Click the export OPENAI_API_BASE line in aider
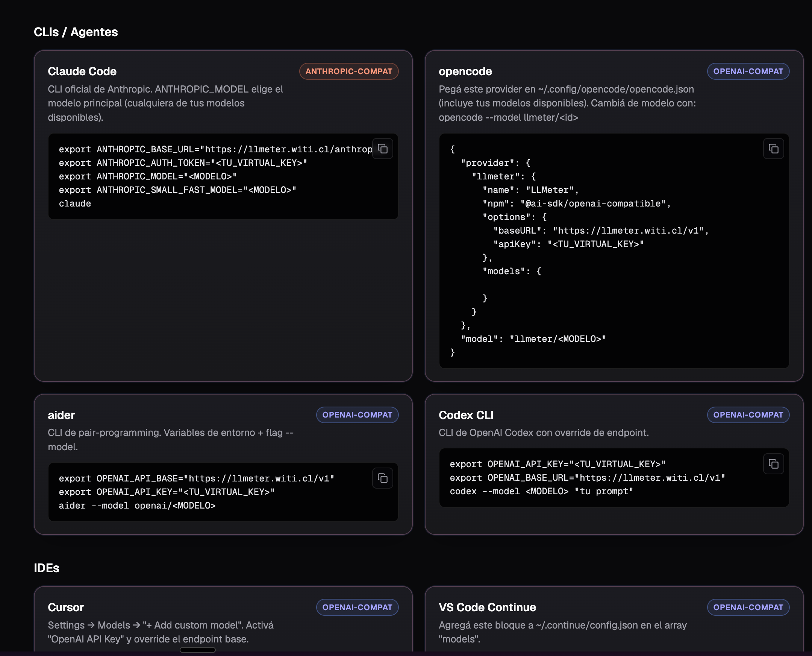This screenshot has height=656, width=812. [x=196, y=478]
